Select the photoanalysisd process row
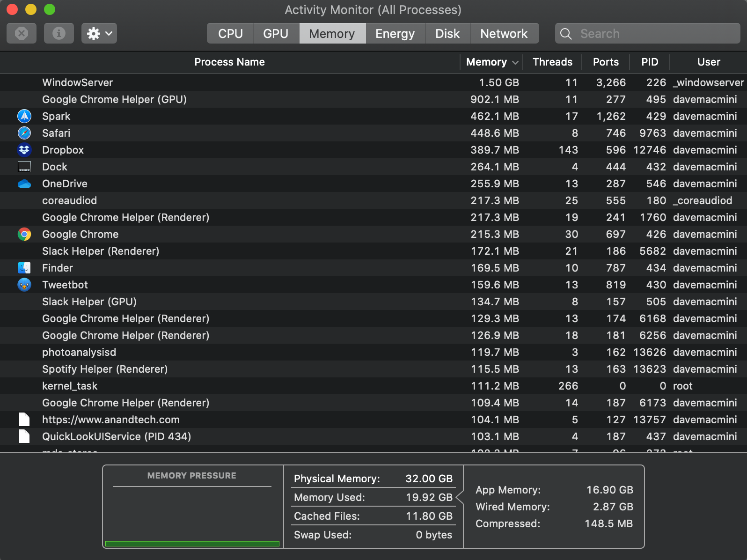 373,352
